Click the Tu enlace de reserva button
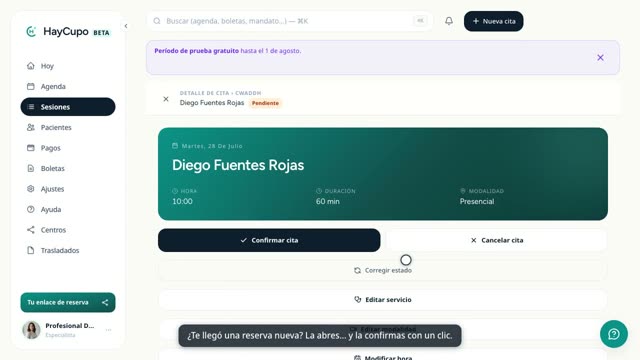 (x=68, y=302)
